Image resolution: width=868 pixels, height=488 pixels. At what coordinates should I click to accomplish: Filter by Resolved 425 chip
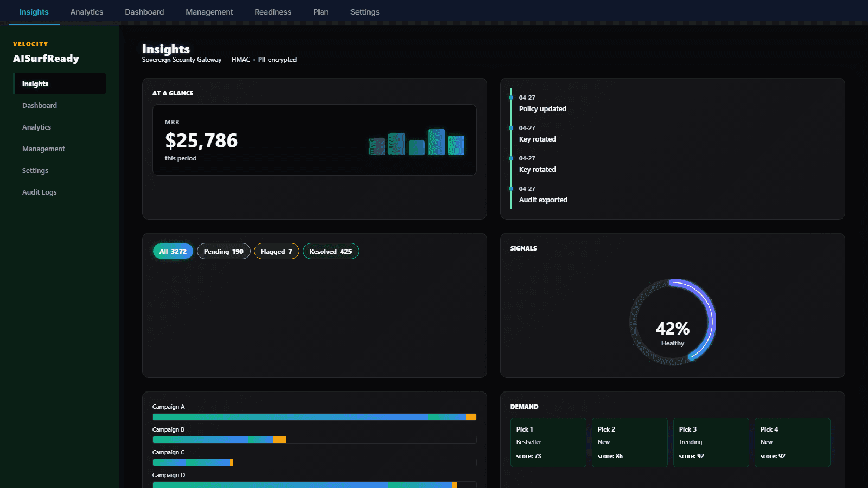pos(330,251)
